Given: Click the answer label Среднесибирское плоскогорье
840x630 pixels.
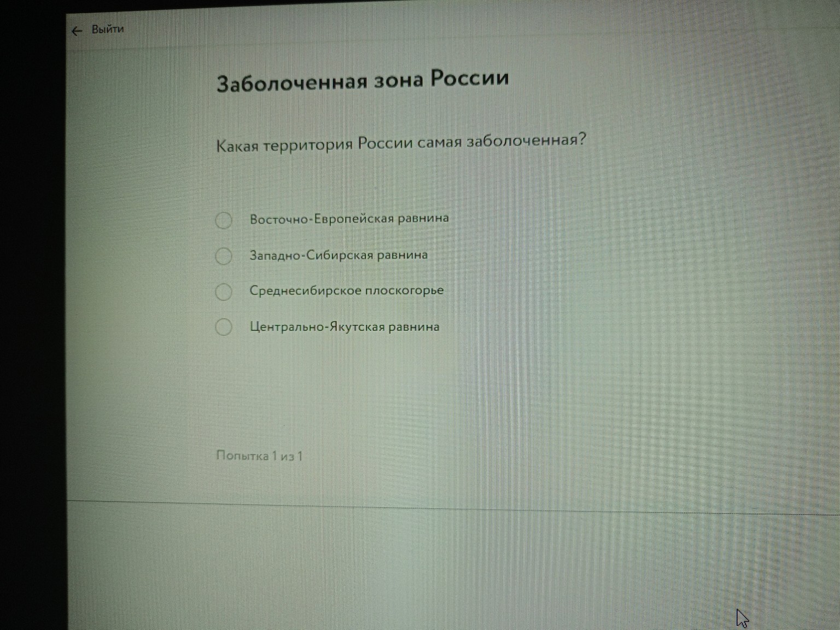Looking at the screenshot, I should (x=346, y=291).
